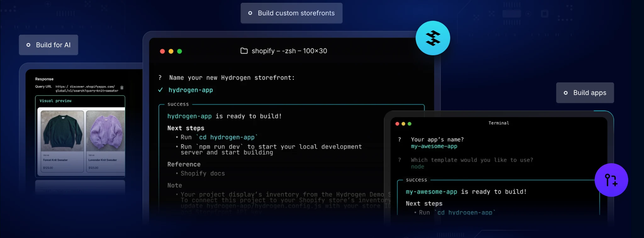Screen dimensions: 644x238
Task: Click the 'Terminal' window title
Action: (499, 123)
